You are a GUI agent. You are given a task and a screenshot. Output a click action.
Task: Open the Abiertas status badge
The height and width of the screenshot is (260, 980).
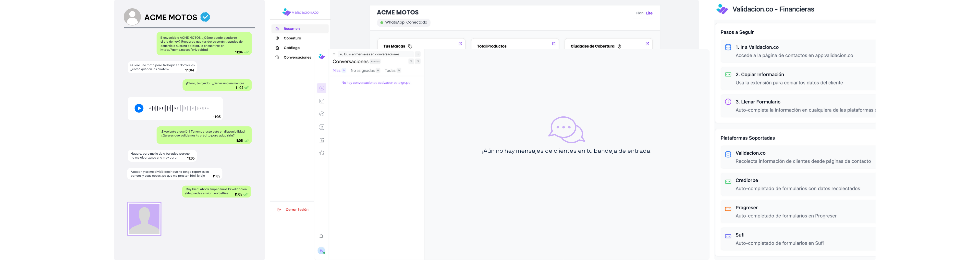(375, 61)
